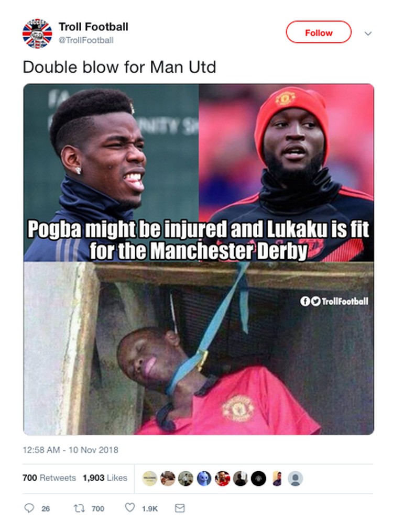
Task: Follow the Troll Football account
Action: [x=319, y=32]
